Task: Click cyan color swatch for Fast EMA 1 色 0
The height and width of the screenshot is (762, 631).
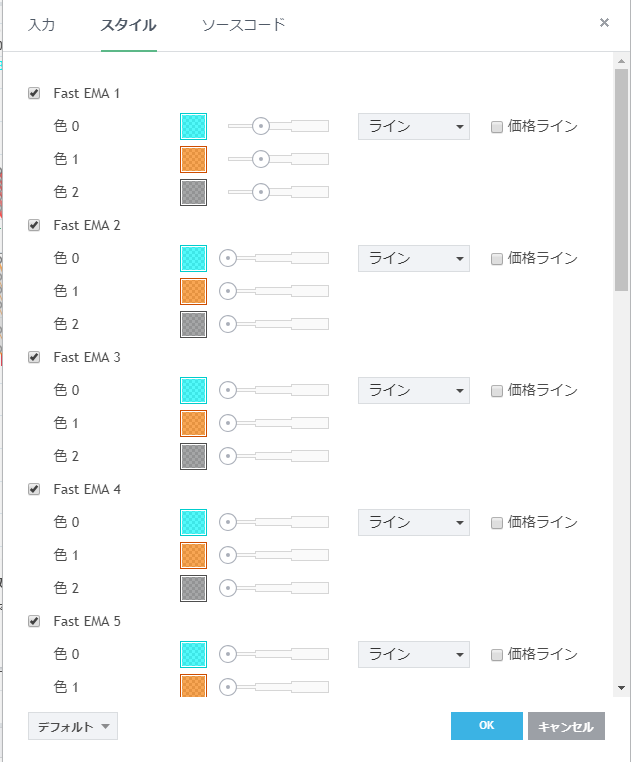Action: click(x=193, y=126)
